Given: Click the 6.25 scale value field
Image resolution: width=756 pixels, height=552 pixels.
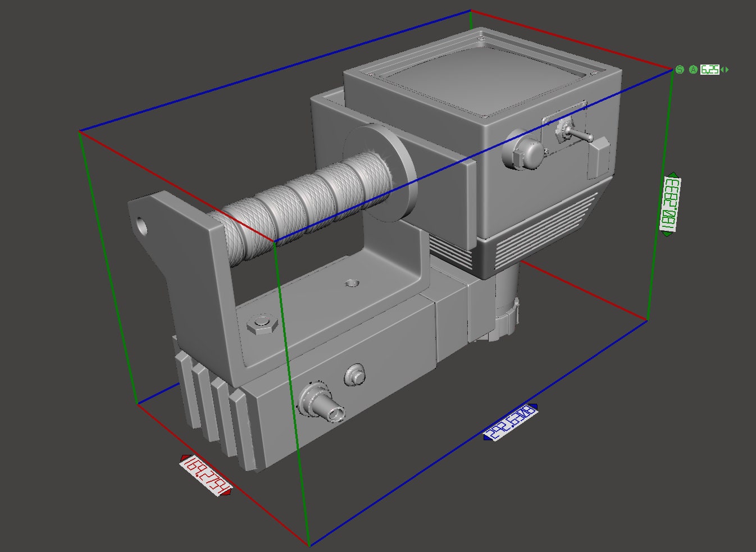Looking at the screenshot, I should (709, 69).
